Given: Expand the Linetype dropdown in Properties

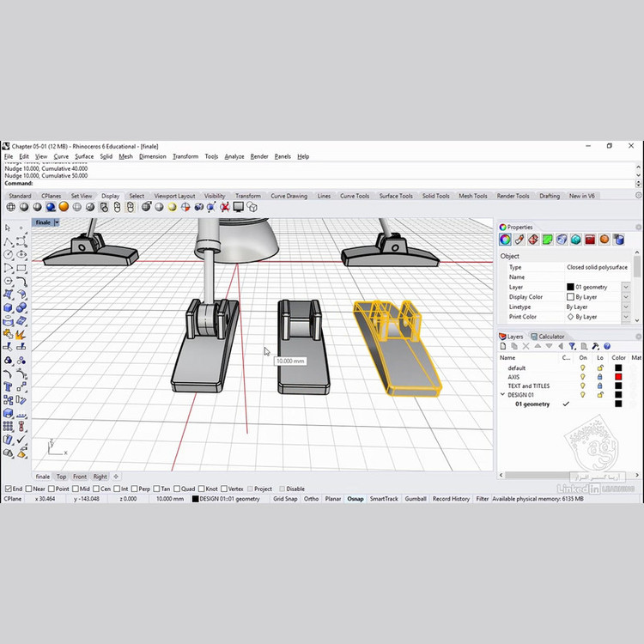Looking at the screenshot, I should 626,307.
